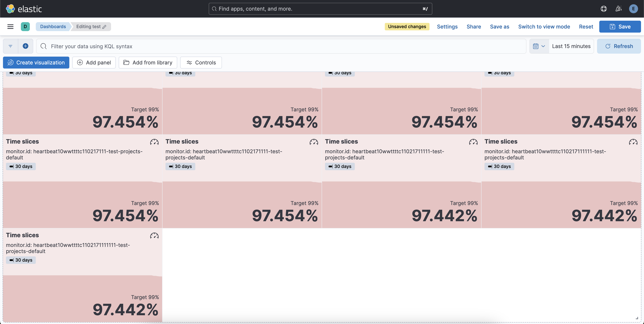This screenshot has height=324, width=644.
Task: Open dashboard Settings
Action: 447,26
